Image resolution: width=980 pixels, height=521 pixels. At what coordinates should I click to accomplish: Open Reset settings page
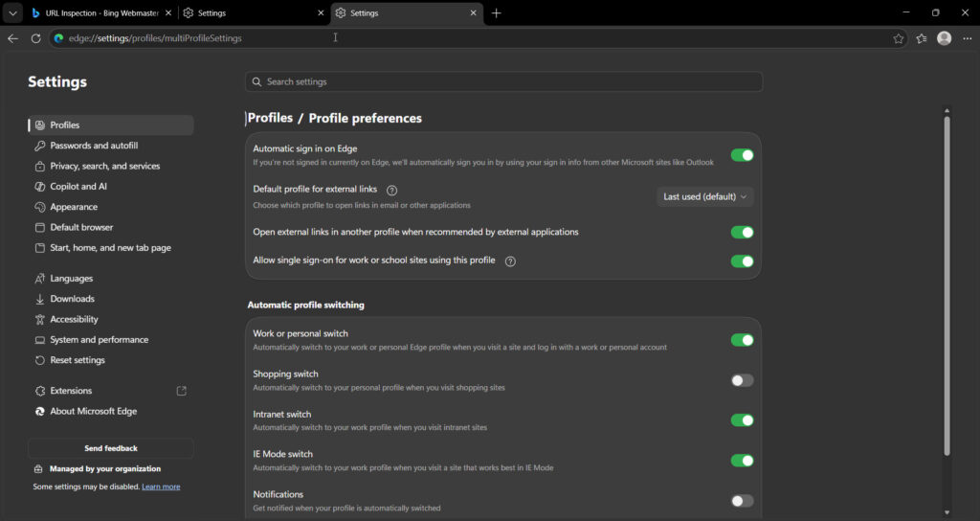[111, 360]
